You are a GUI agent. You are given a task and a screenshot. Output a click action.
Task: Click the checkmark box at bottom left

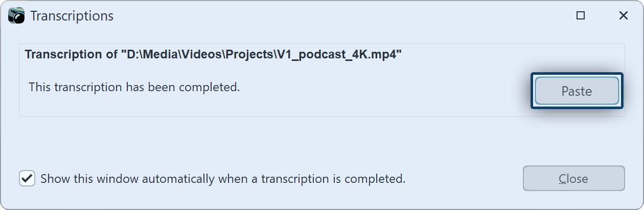pos(27,179)
